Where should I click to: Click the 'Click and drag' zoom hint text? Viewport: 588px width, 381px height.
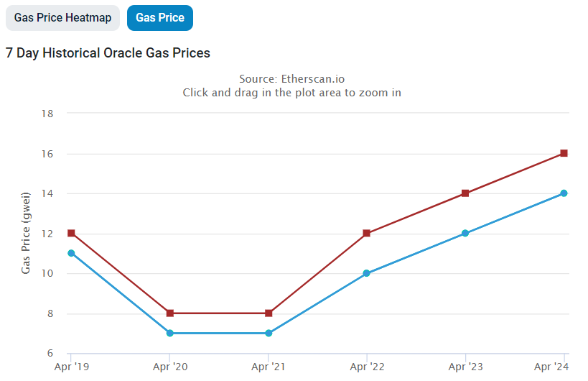(x=291, y=93)
